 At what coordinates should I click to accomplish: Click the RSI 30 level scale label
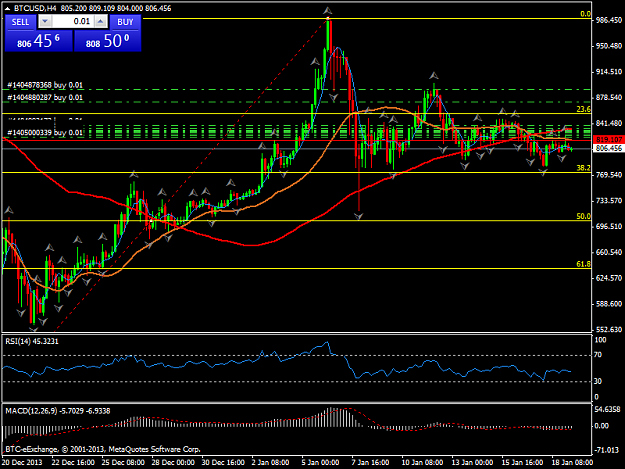(x=598, y=381)
